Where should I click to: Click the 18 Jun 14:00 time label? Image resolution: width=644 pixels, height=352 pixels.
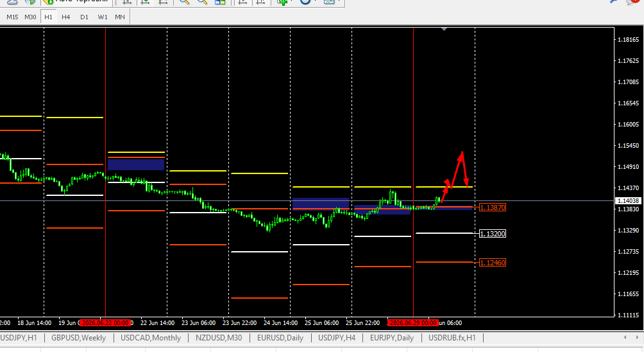click(34, 323)
